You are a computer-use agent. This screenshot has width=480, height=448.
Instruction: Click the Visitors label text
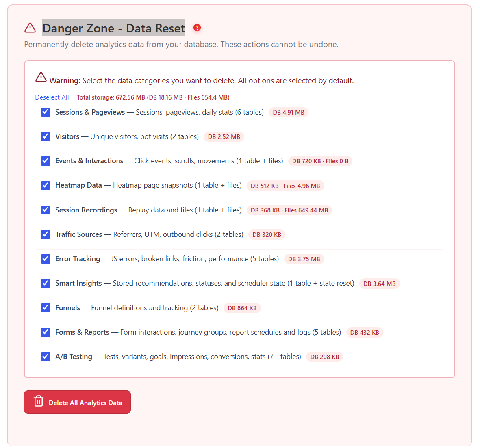pyautogui.click(x=67, y=136)
